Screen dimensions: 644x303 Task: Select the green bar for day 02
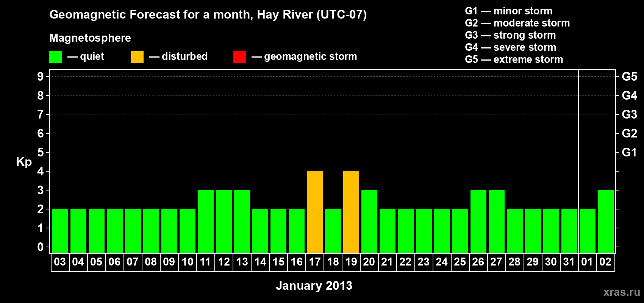click(x=606, y=221)
